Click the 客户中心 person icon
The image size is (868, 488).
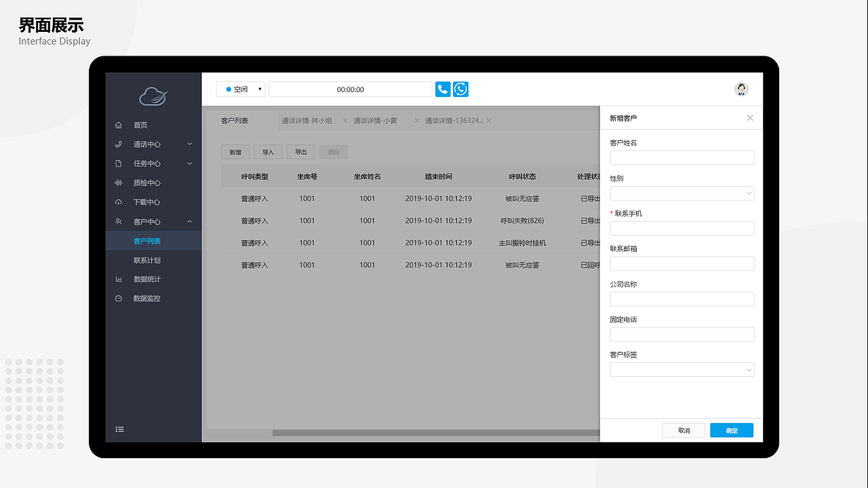pyautogui.click(x=120, y=221)
